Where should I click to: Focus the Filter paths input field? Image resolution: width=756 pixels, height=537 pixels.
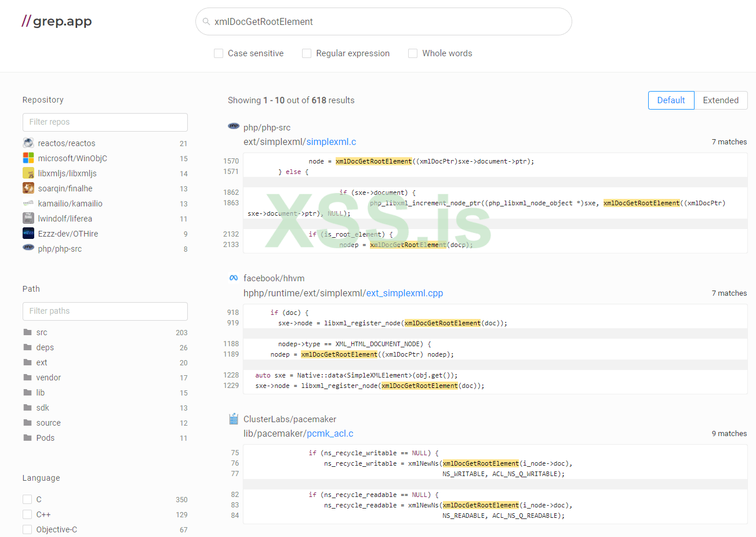pos(105,311)
